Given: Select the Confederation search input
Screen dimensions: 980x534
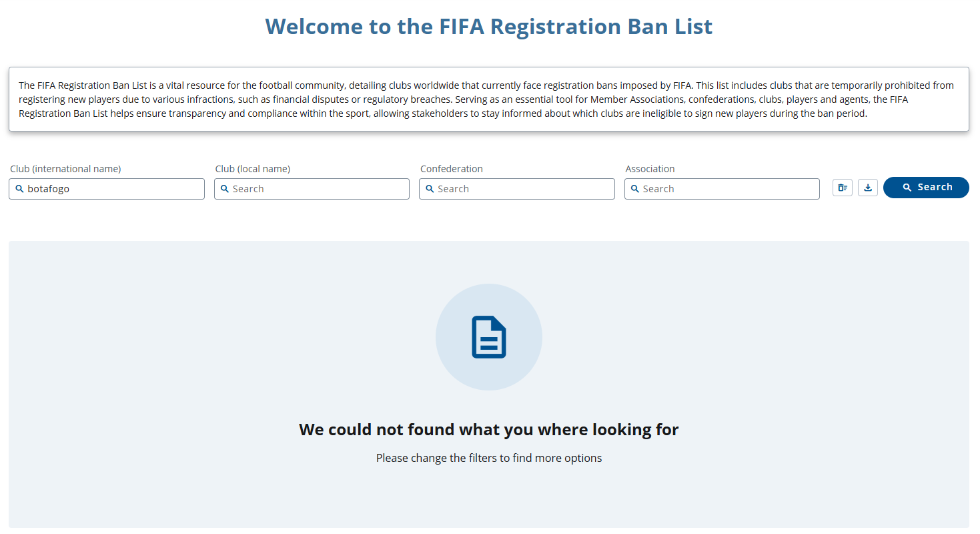Looking at the screenshot, I should click(524, 189).
